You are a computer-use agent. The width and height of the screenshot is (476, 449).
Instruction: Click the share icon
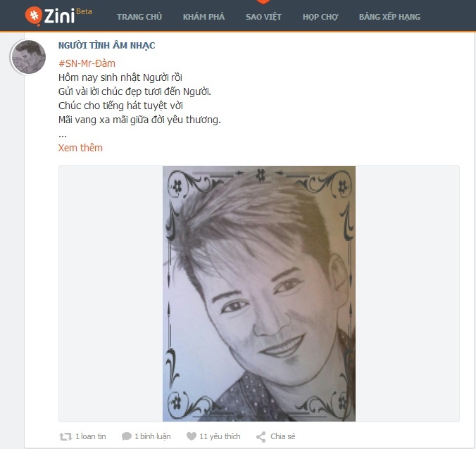tap(261, 437)
